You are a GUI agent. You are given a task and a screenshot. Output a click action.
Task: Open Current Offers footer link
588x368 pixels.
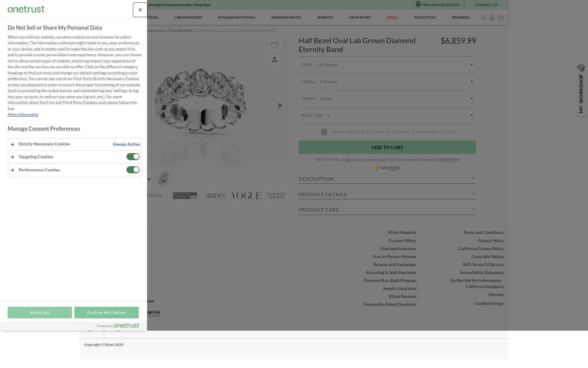coord(402,241)
